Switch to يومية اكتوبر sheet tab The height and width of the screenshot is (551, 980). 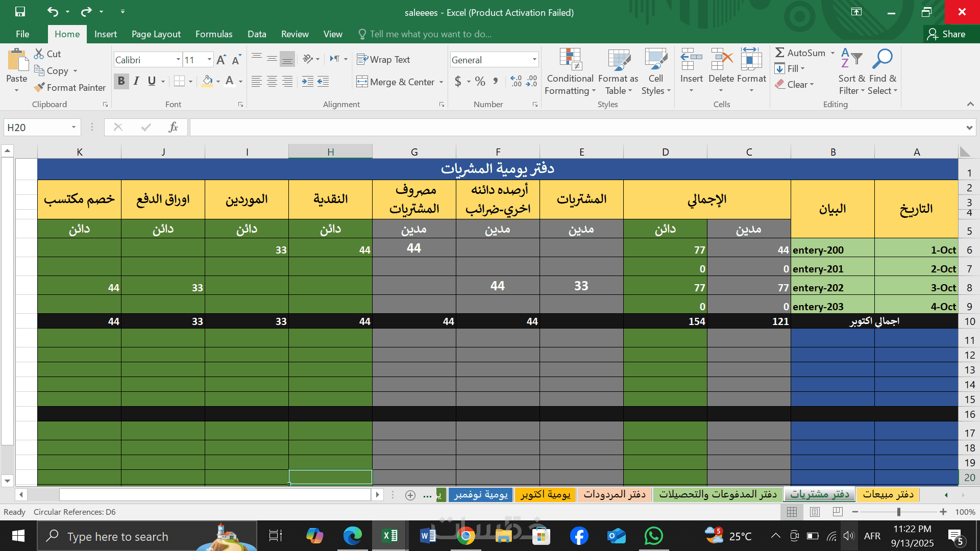545,494
